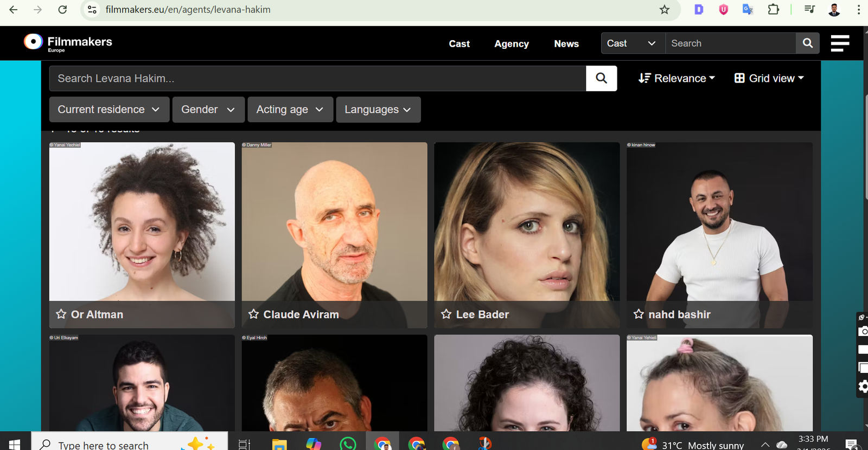Open News navigation menu item
Image resolution: width=868 pixels, height=450 pixels.
pos(566,44)
